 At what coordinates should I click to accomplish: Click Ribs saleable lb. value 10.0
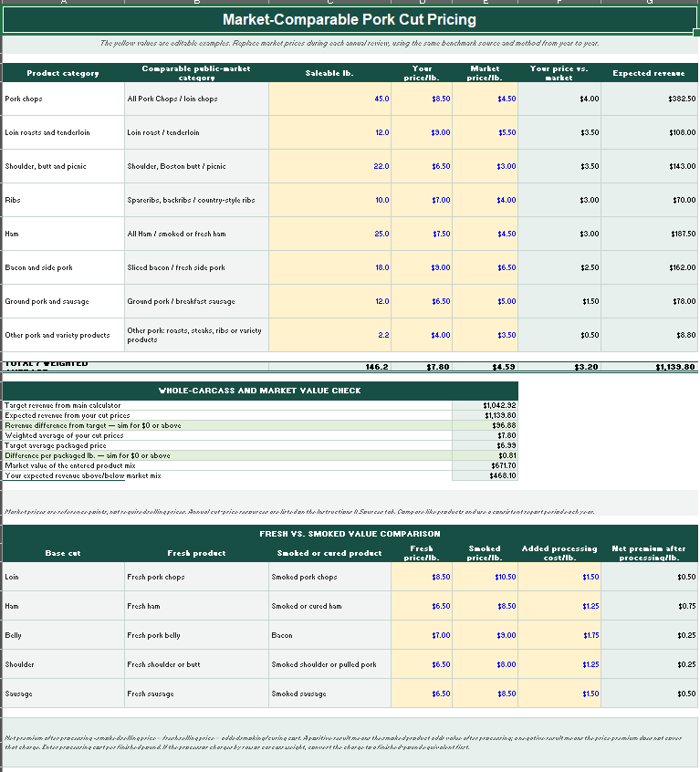click(x=329, y=200)
